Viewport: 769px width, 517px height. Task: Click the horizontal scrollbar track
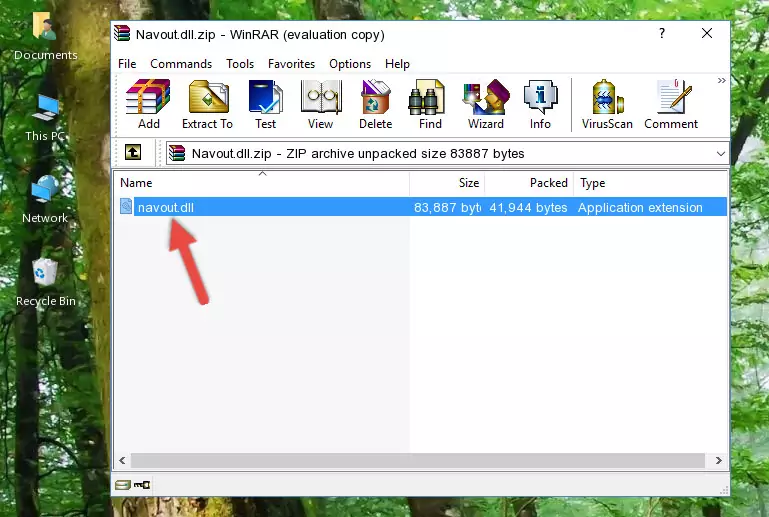tap(418, 461)
